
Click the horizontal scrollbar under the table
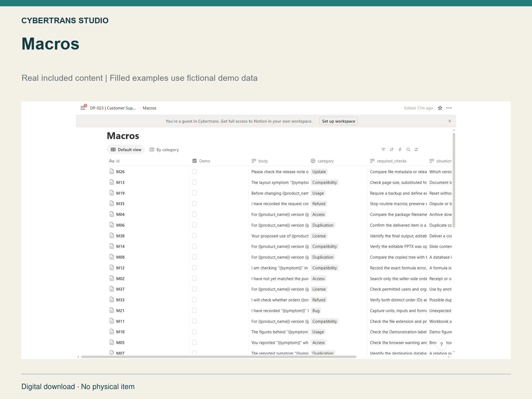point(219,357)
